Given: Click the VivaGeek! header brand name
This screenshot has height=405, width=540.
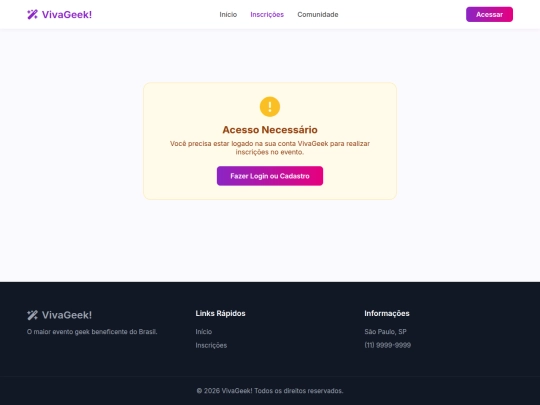Looking at the screenshot, I should click(67, 14).
